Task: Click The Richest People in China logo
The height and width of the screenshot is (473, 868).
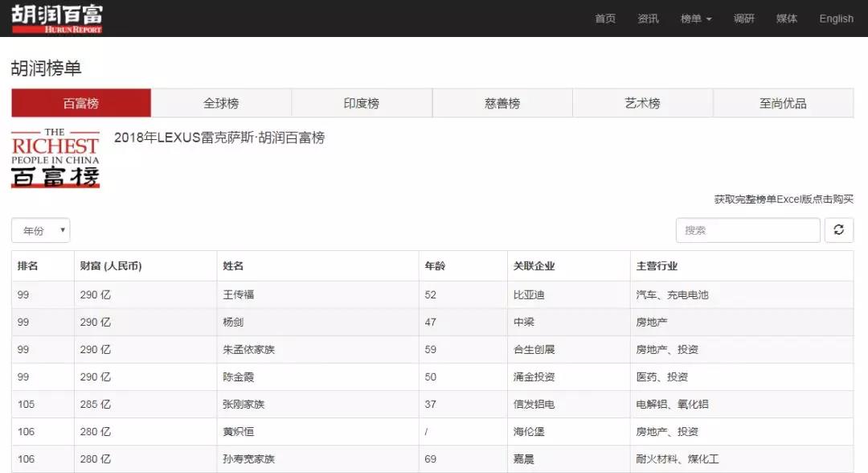Action: click(x=55, y=158)
